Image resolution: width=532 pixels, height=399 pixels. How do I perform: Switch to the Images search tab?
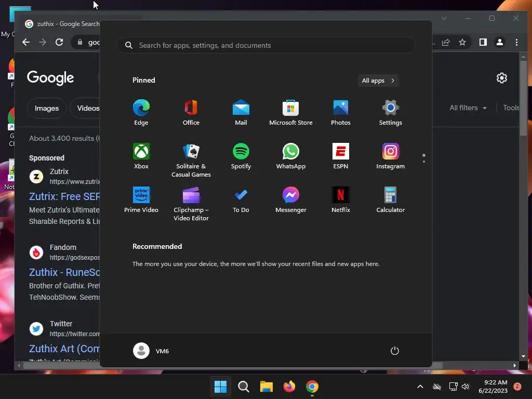pos(46,108)
